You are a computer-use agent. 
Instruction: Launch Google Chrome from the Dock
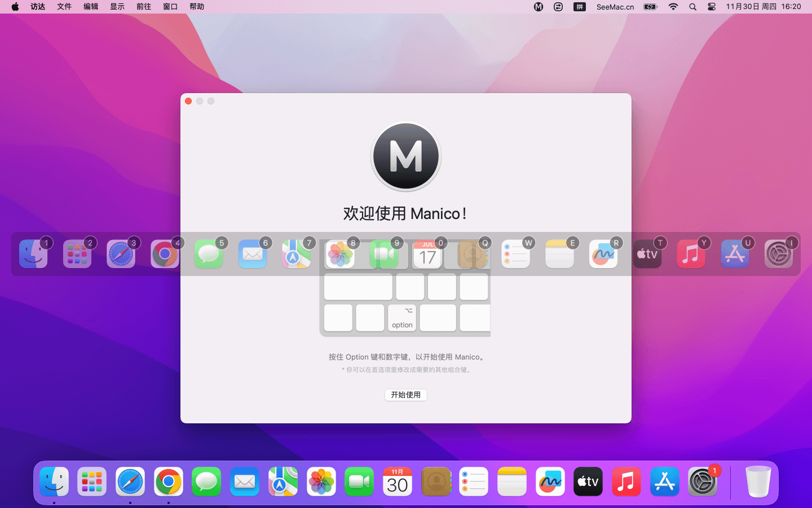pyautogui.click(x=168, y=481)
